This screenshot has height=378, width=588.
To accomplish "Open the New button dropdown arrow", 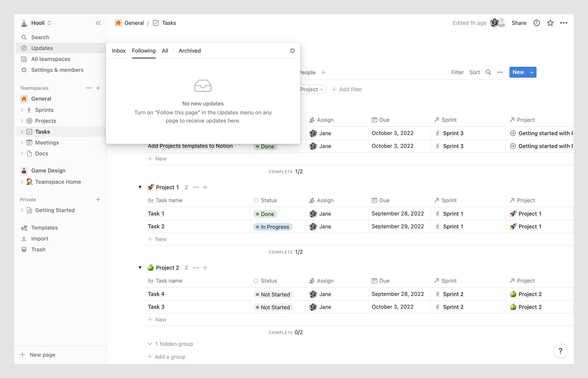I will (532, 72).
